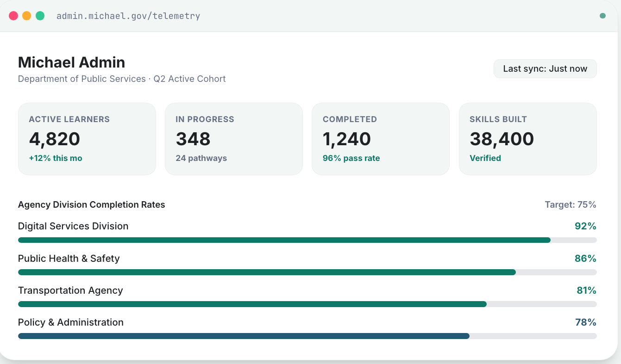Click the 'Digital Services Division' label
The height and width of the screenshot is (364, 621).
coord(73,226)
